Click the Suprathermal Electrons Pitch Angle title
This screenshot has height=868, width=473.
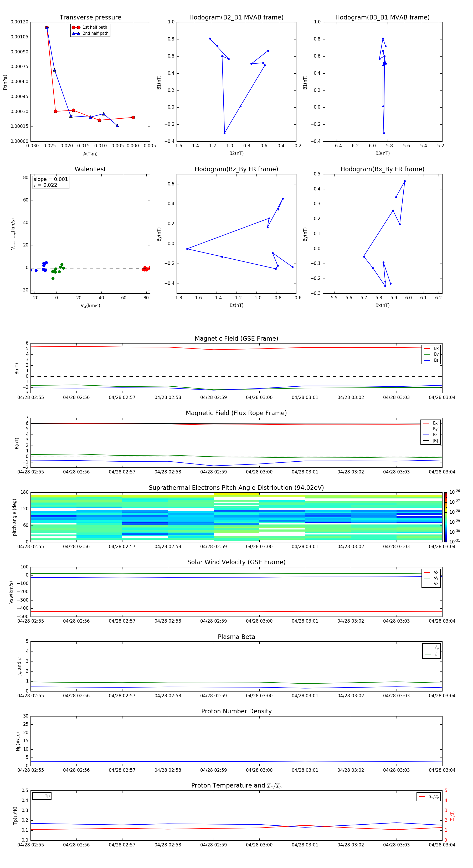236,488
